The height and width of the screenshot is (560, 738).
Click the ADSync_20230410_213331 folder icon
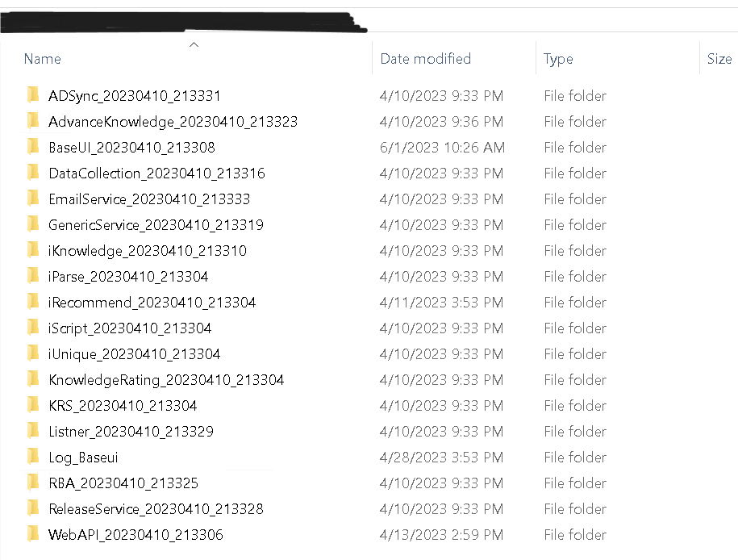pyautogui.click(x=32, y=95)
